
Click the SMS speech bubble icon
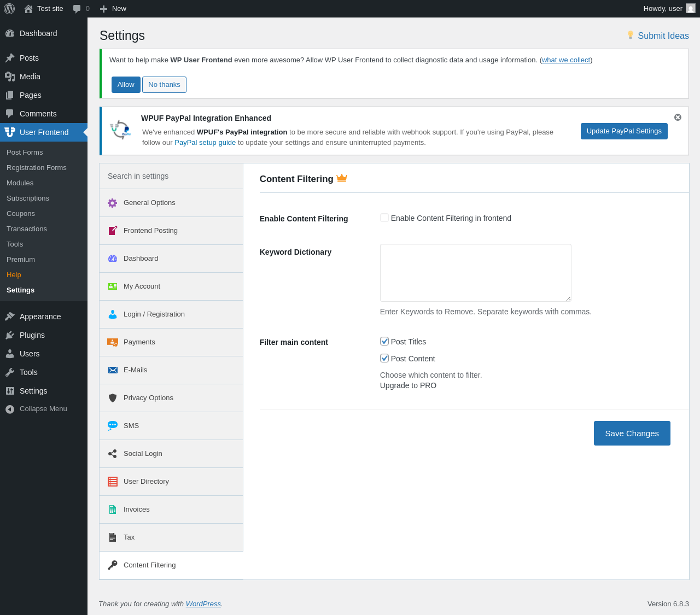tap(113, 426)
